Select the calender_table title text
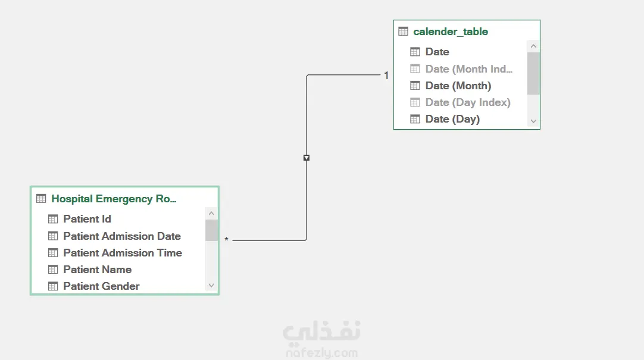644x360 pixels. pyautogui.click(x=451, y=32)
